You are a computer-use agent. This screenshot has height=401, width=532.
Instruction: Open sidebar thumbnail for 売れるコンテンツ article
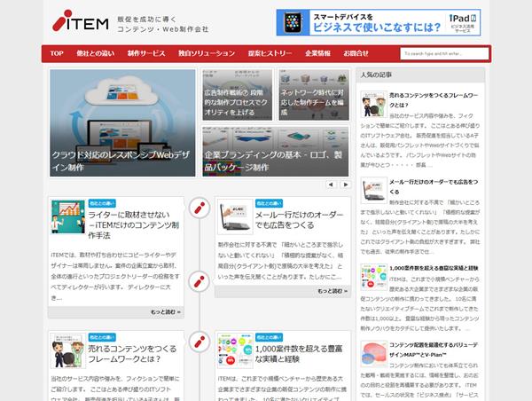[x=373, y=104]
